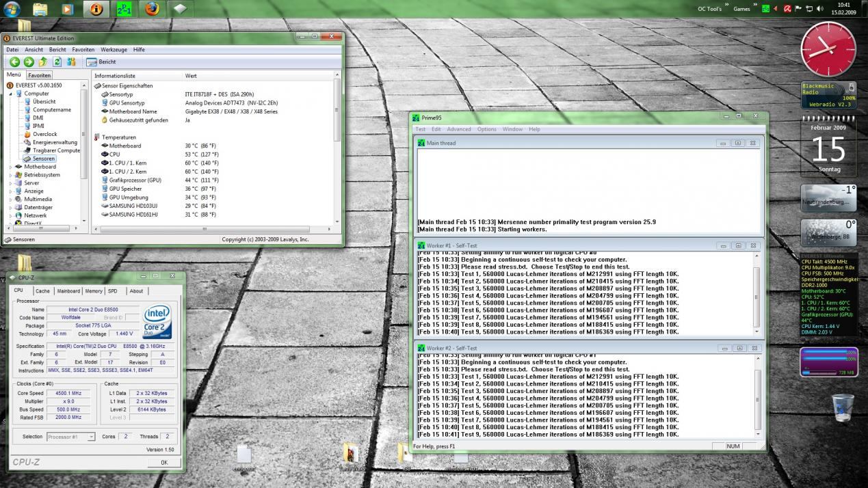Switch to EVEREST via its taskbar icon
The height and width of the screenshot is (488, 868).
[96, 9]
